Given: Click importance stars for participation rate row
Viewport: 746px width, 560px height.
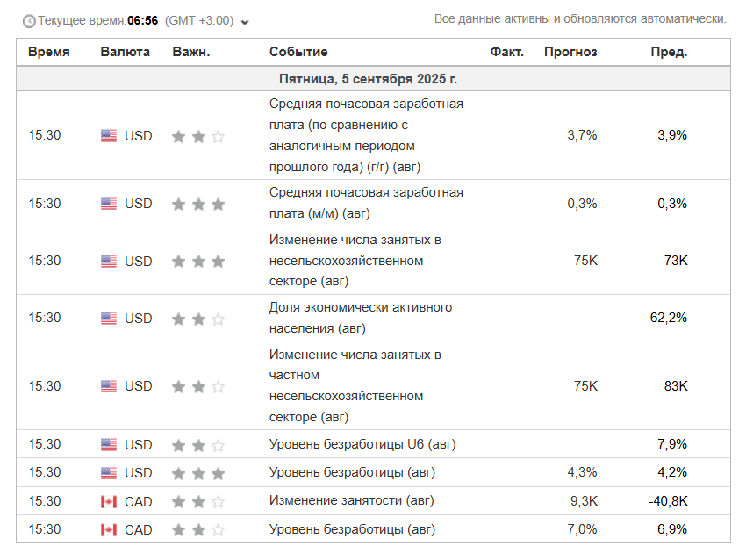Looking at the screenshot, I should coord(198,319).
